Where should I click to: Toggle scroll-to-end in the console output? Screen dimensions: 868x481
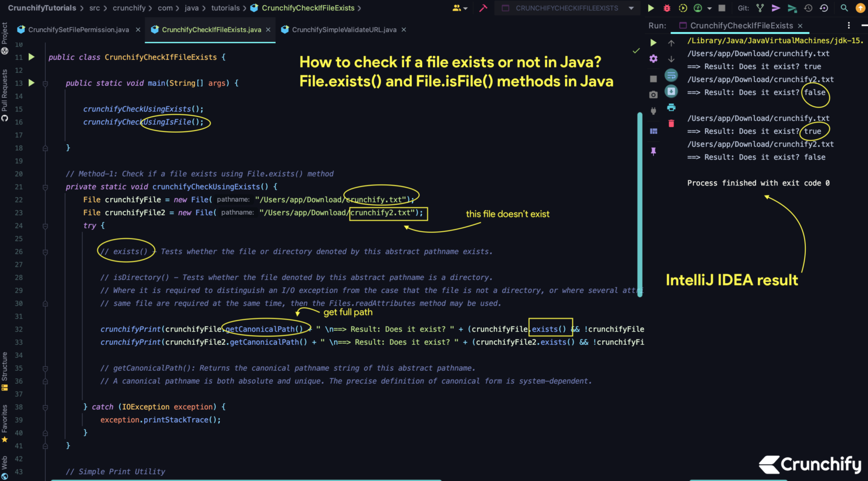click(x=671, y=91)
